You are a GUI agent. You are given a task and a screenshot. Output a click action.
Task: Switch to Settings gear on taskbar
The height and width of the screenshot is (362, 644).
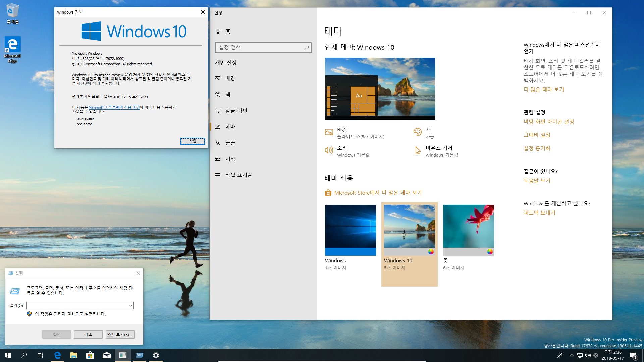point(156,355)
